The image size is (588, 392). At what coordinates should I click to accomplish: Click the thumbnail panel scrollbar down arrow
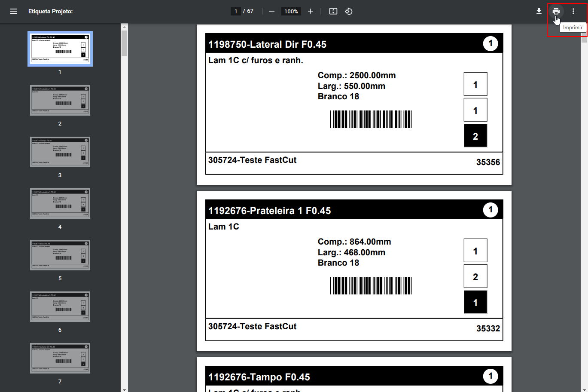coord(125,389)
